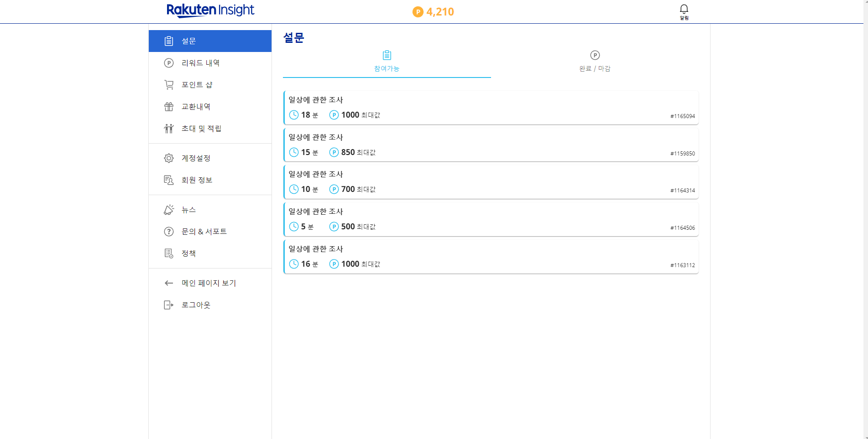Click the 교환내역 gift box icon

[169, 107]
